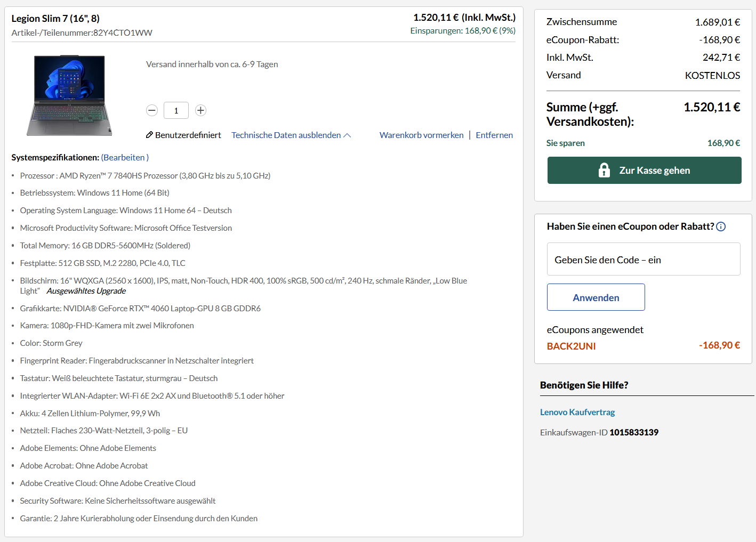
Task: Click Netzteil Flaches 230-Watt line
Action: (x=103, y=430)
